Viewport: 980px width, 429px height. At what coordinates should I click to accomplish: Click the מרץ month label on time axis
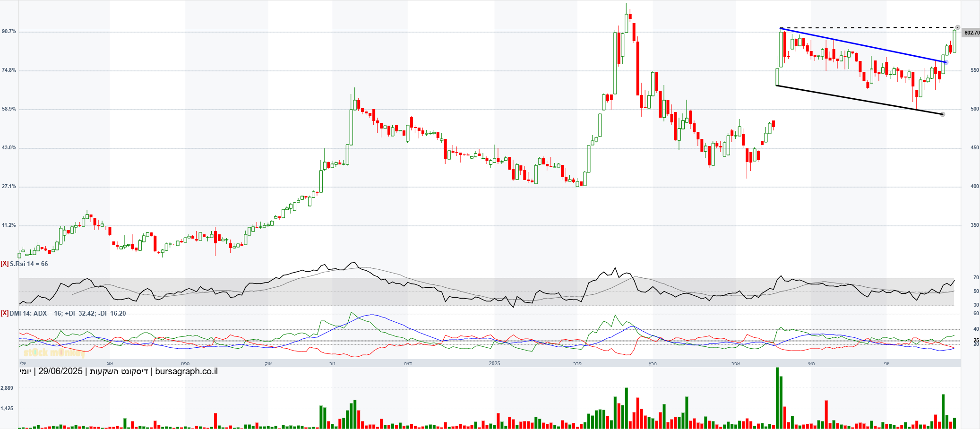point(653,363)
